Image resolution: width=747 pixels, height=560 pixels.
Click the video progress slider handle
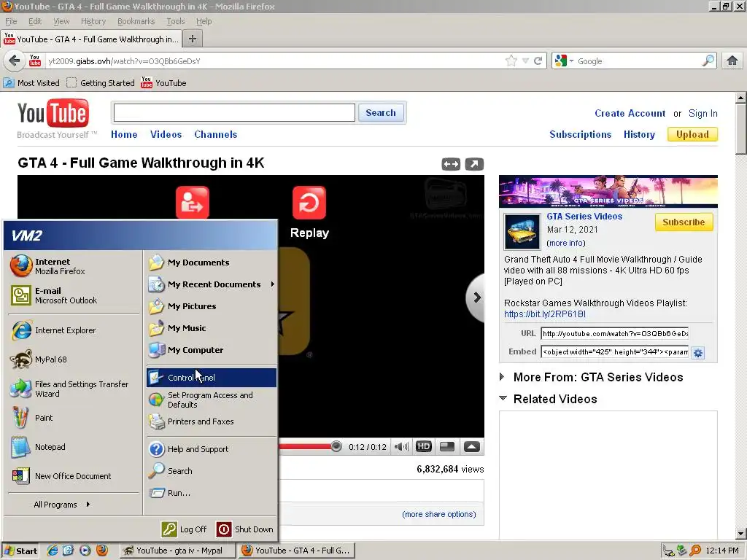click(x=336, y=446)
